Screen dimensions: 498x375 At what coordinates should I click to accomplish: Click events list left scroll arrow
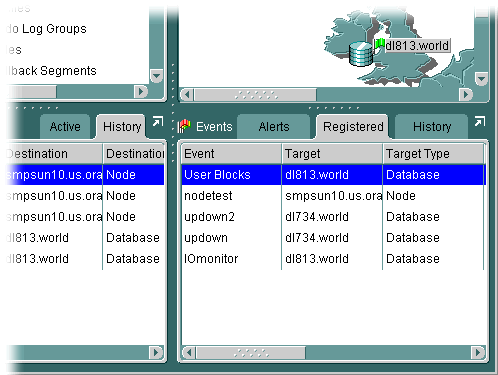click(x=189, y=352)
